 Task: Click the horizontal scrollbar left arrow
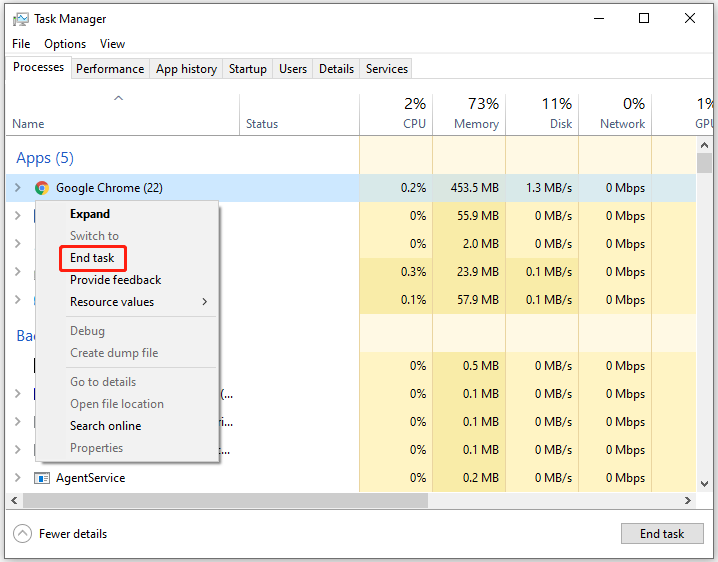pos(14,501)
